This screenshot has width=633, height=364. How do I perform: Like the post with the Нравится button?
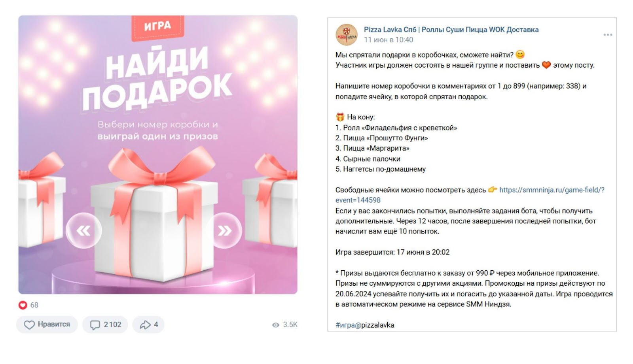pos(47,324)
